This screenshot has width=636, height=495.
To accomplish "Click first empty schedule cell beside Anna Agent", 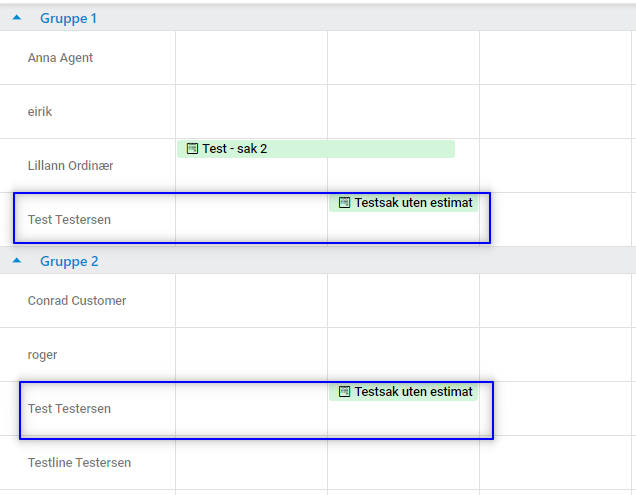I will pyautogui.click(x=251, y=58).
